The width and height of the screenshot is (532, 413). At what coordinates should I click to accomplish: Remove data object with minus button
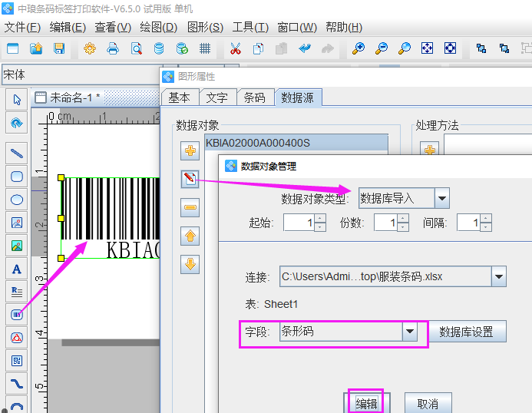click(x=190, y=207)
